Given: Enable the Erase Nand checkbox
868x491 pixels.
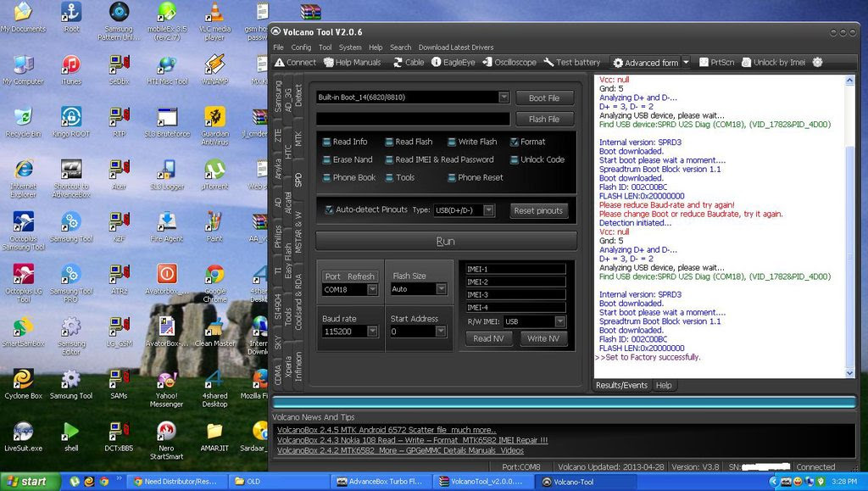Looking at the screenshot, I should [x=326, y=160].
